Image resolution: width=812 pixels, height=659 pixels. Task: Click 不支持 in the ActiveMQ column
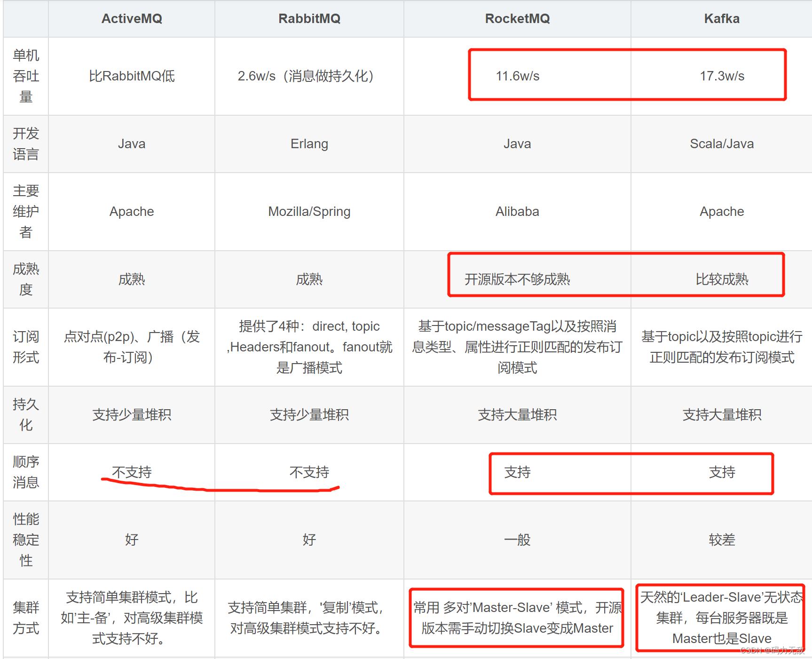[x=132, y=472]
